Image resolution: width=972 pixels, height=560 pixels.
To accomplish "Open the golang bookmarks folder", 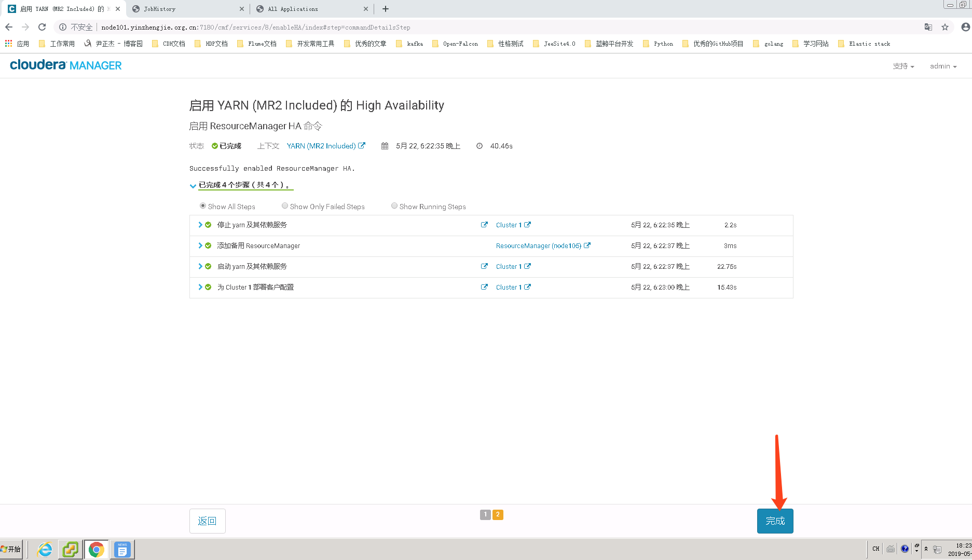I will pyautogui.click(x=768, y=44).
